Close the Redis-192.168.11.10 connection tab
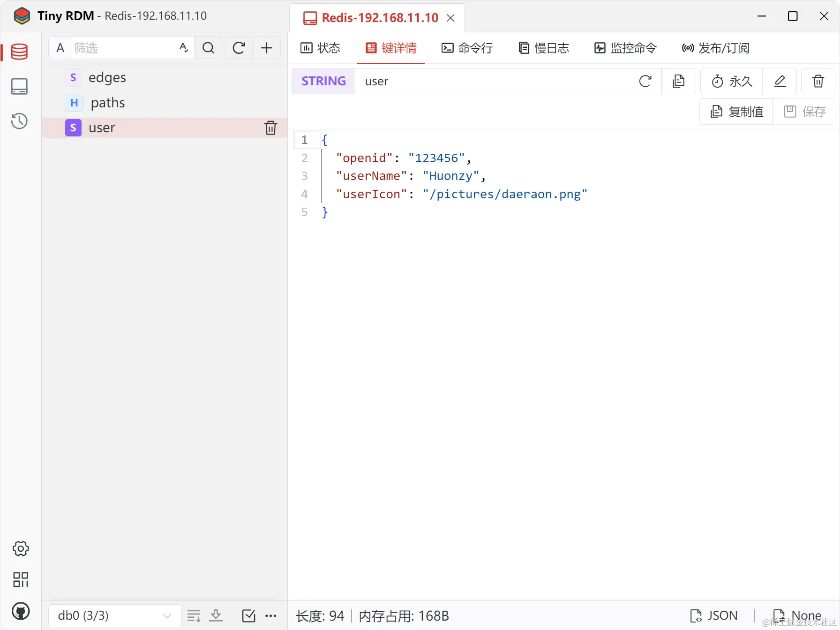Image resolution: width=840 pixels, height=630 pixels. (x=450, y=18)
